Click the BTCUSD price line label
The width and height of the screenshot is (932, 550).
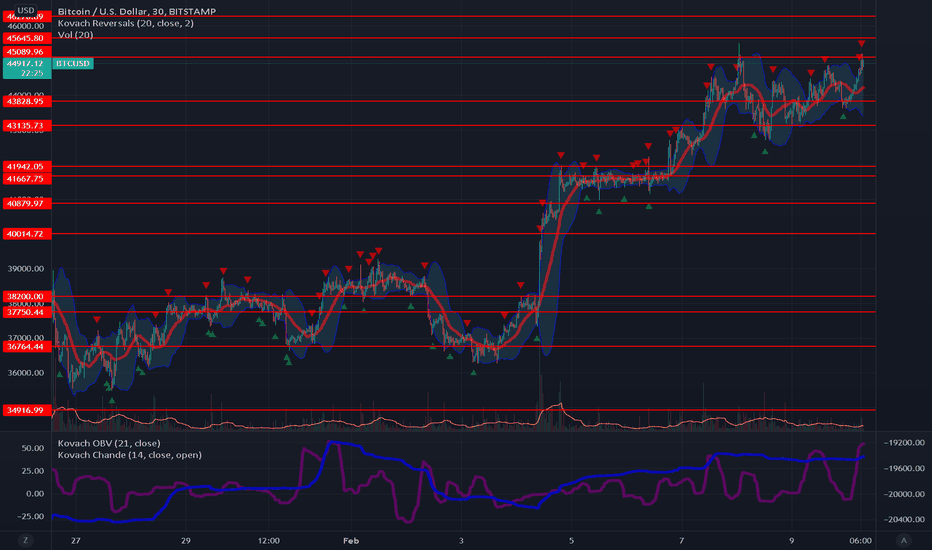73,64
